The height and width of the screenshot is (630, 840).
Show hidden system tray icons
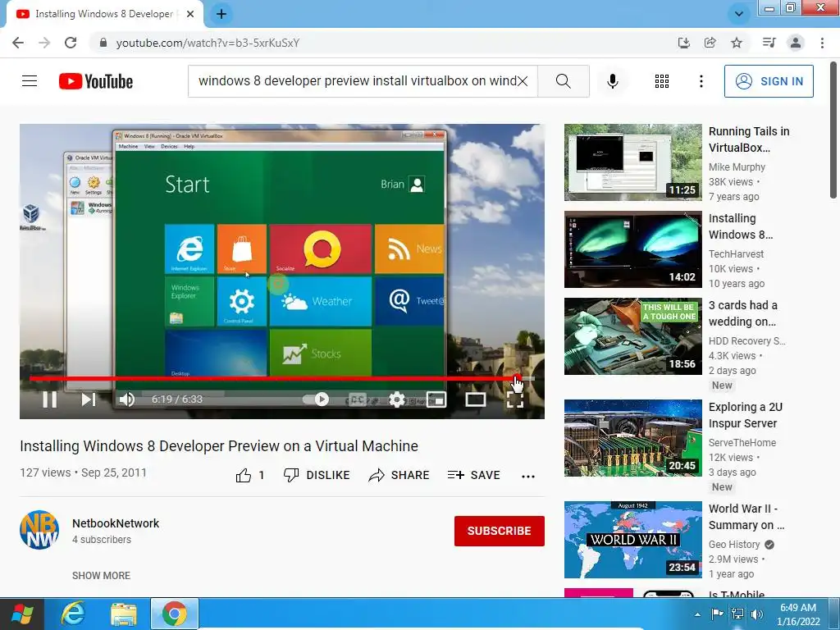tap(697, 614)
